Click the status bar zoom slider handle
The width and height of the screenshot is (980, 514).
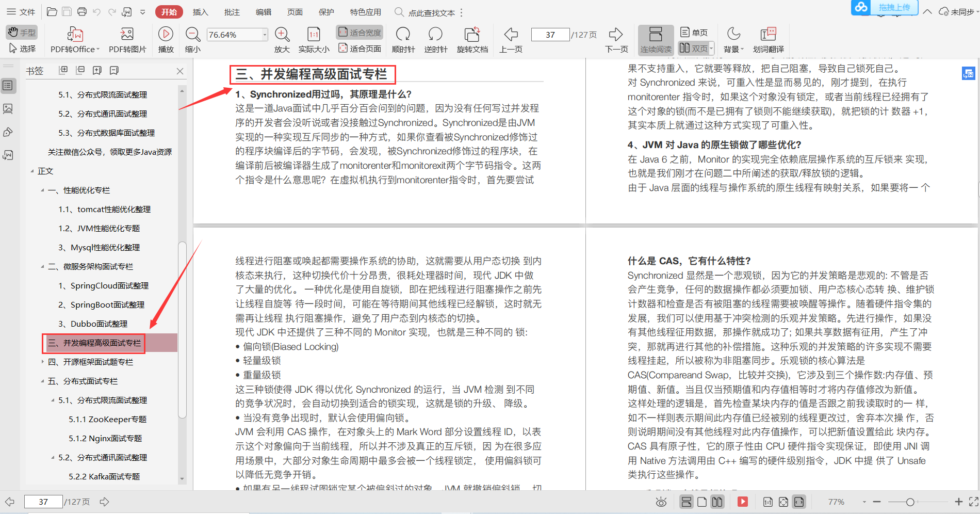pos(910,502)
